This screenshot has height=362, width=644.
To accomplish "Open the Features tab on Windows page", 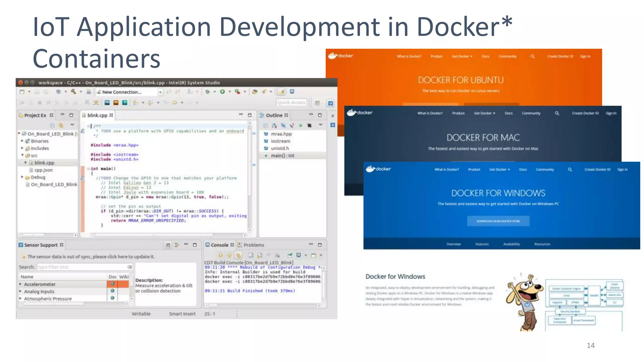I will 482,244.
